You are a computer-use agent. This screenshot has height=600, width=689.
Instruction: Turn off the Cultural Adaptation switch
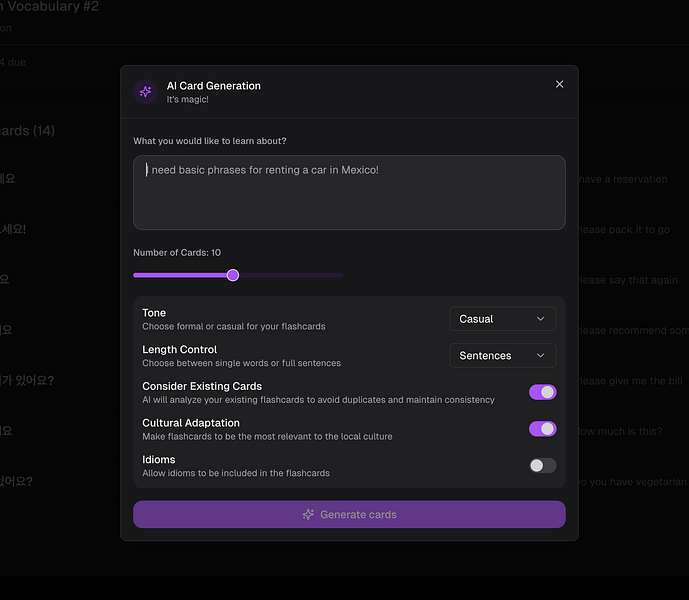click(542, 429)
